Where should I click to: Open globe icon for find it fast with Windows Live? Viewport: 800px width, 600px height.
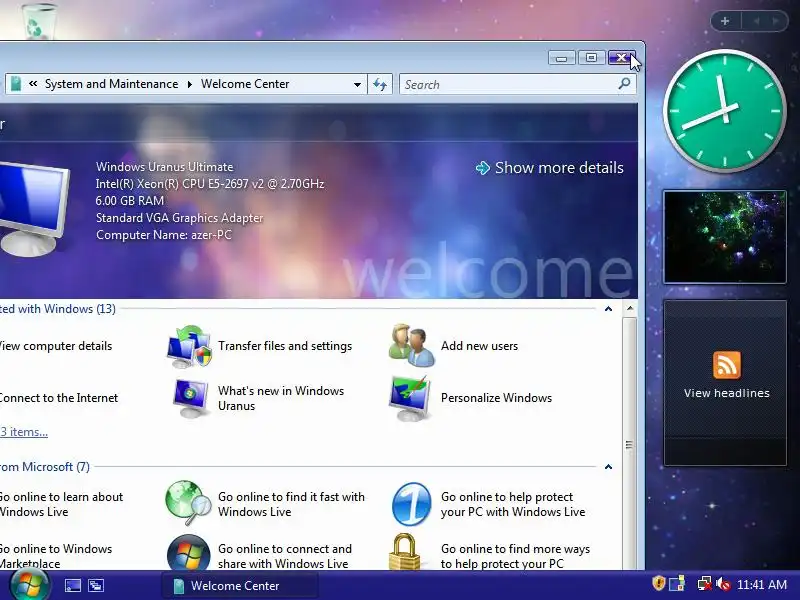click(188, 503)
